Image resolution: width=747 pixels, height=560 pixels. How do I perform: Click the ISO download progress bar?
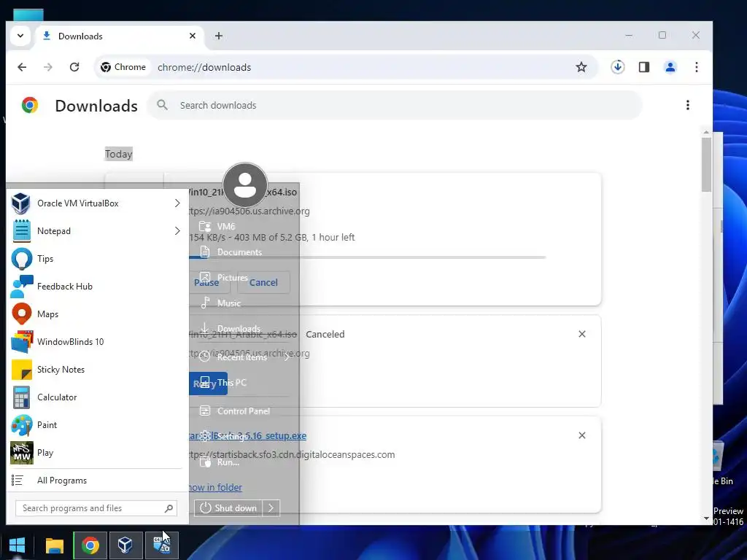point(368,257)
